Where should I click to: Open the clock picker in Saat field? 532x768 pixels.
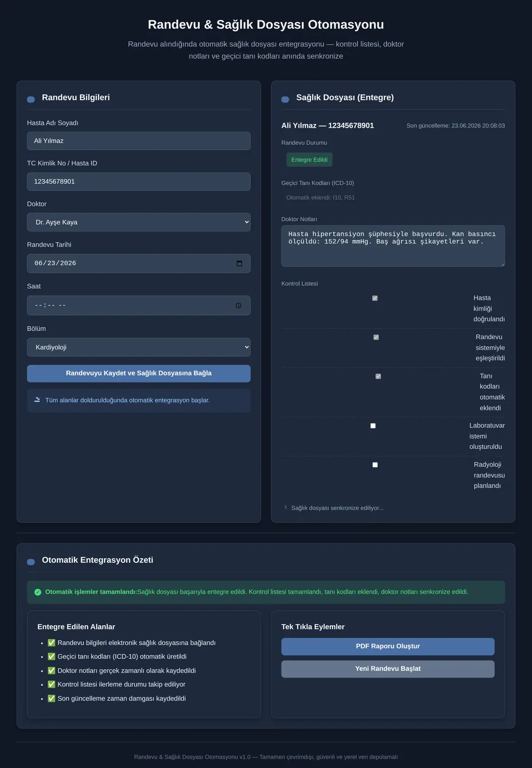coord(239,306)
